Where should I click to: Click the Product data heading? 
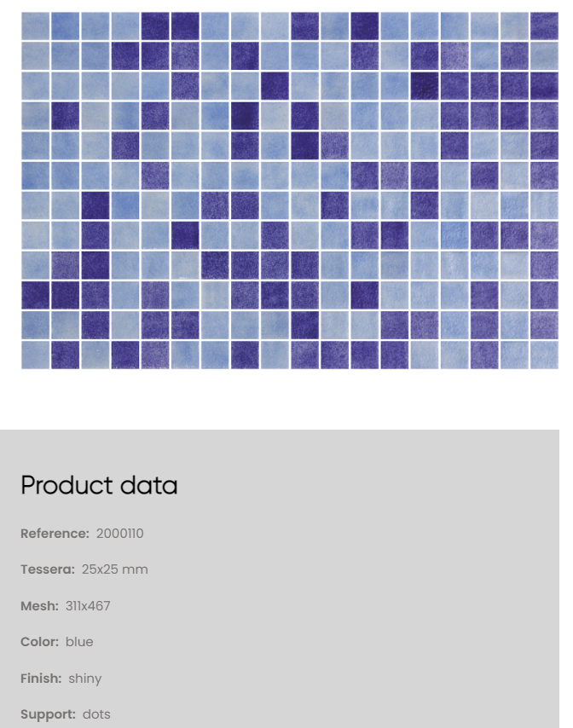point(99,485)
